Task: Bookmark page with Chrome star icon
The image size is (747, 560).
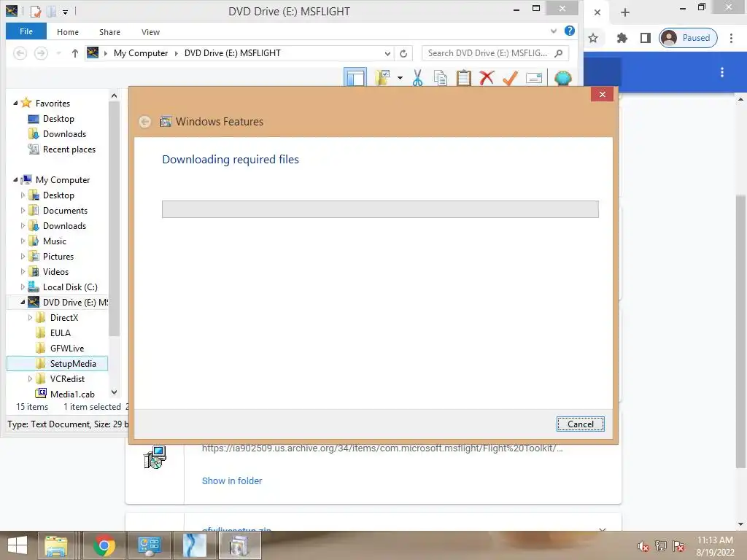Action: click(x=593, y=38)
